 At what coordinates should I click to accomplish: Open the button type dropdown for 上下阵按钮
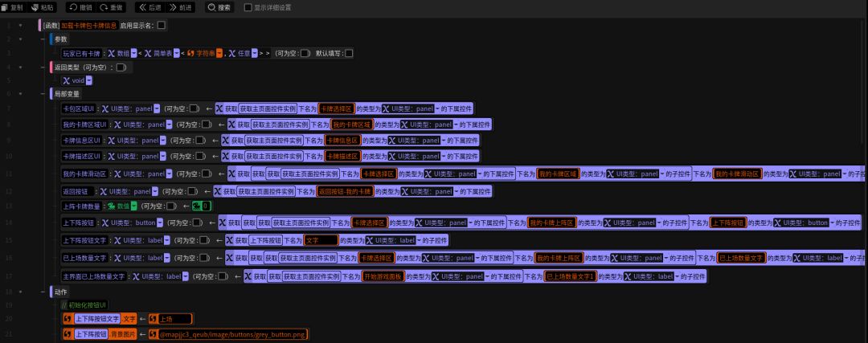pyautogui.click(x=160, y=223)
